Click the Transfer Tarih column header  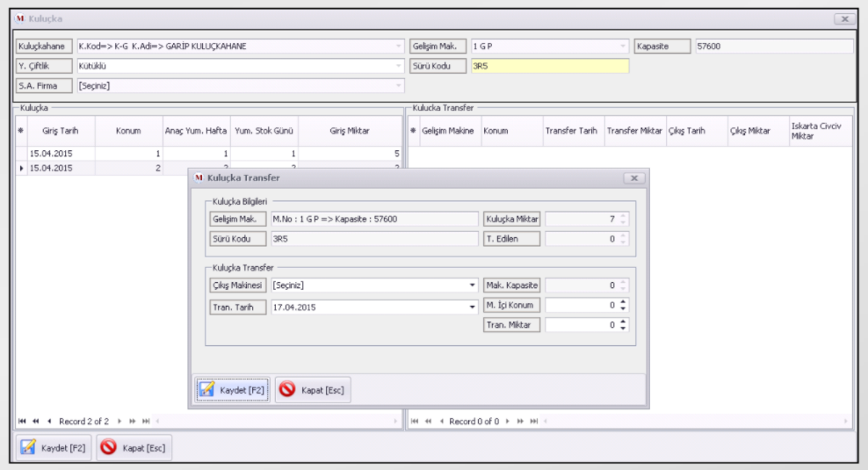pyautogui.click(x=574, y=131)
